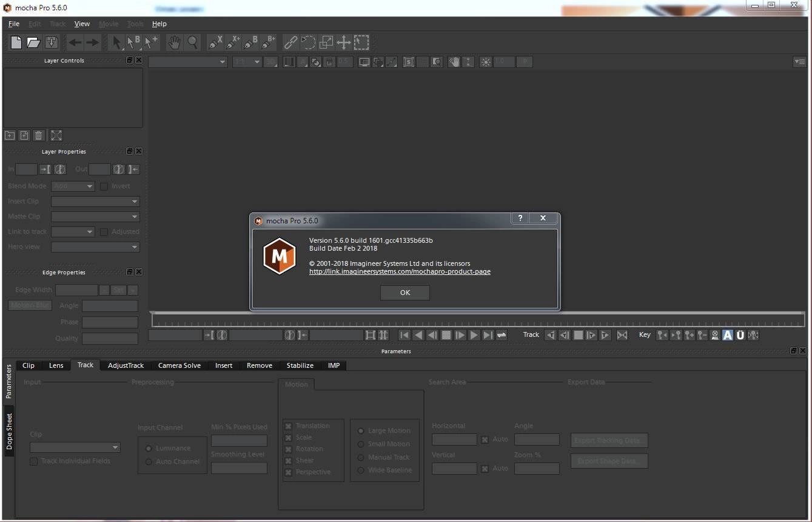Open the Clip dropdown in Track parameters

pyautogui.click(x=75, y=447)
